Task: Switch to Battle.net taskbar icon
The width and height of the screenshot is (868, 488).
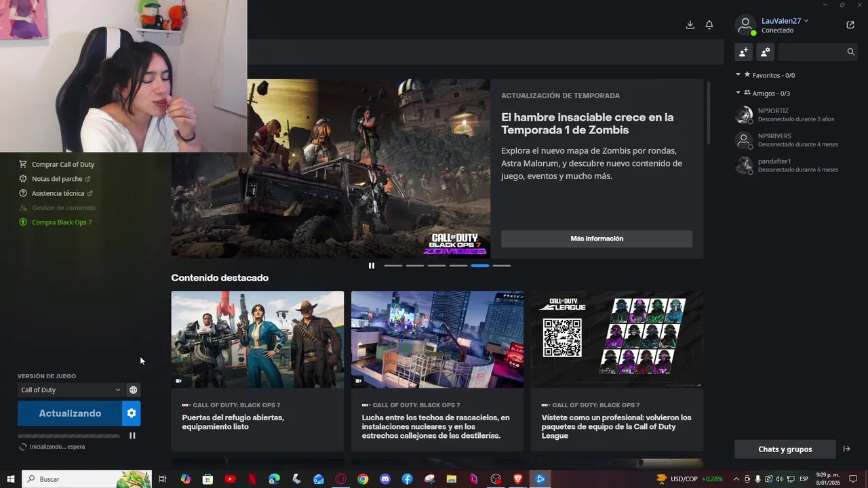Action: coord(540,479)
